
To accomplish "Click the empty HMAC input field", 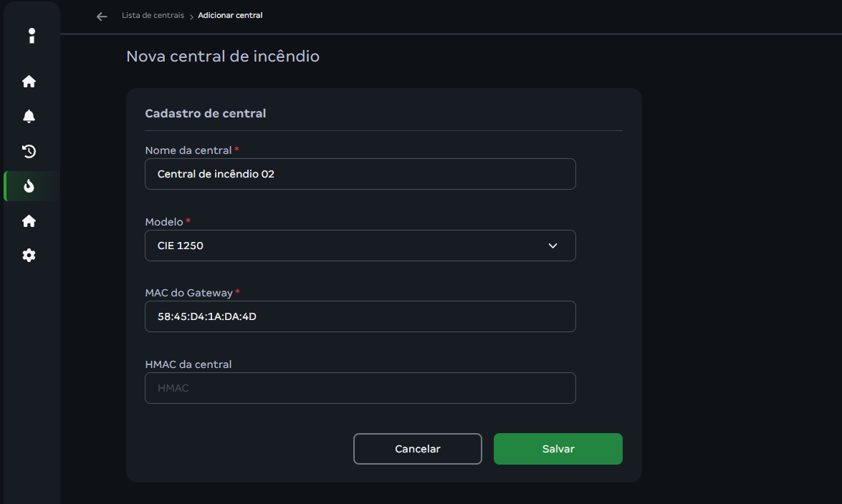I will [360, 388].
